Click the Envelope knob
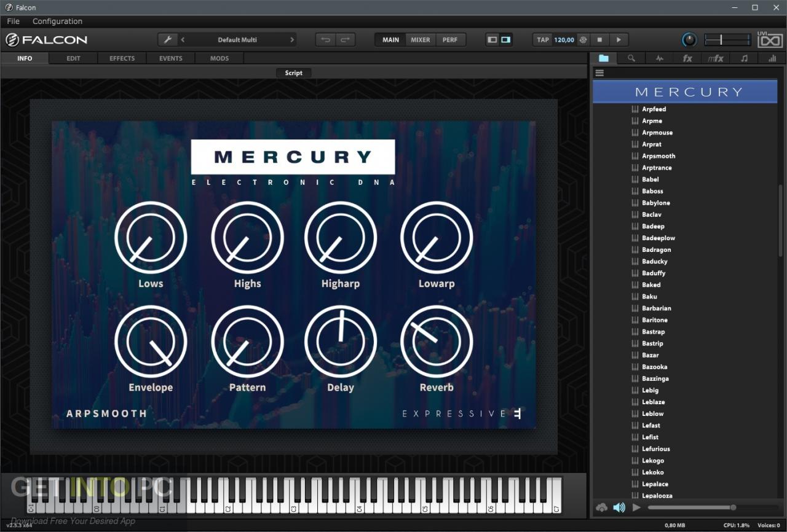This screenshot has width=787, height=532. point(151,341)
